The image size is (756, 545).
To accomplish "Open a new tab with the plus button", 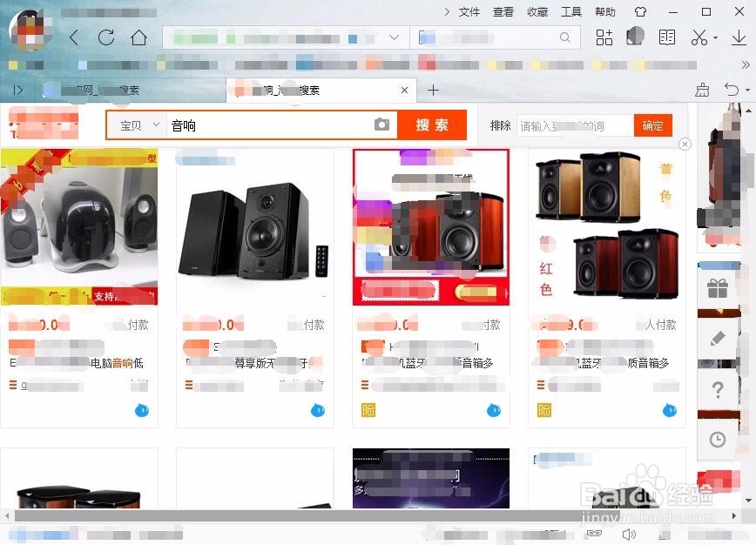I will tap(433, 91).
